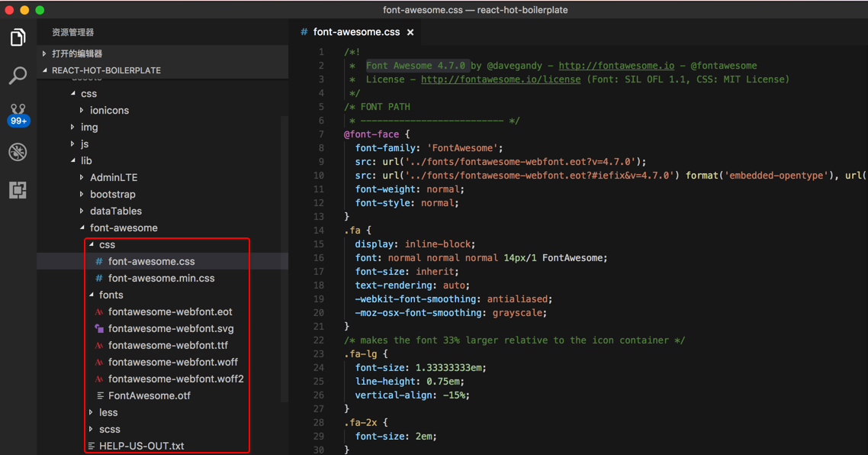Screen dimensions: 868x455
Task: Expand the 打开的编辑器 section
Action: 77,54
